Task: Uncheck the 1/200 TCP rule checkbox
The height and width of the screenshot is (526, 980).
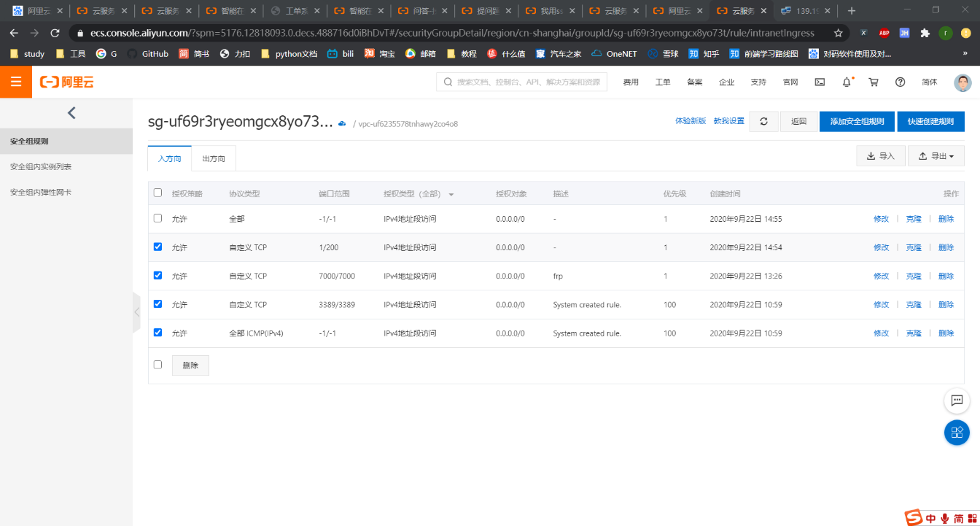Action: (157, 247)
